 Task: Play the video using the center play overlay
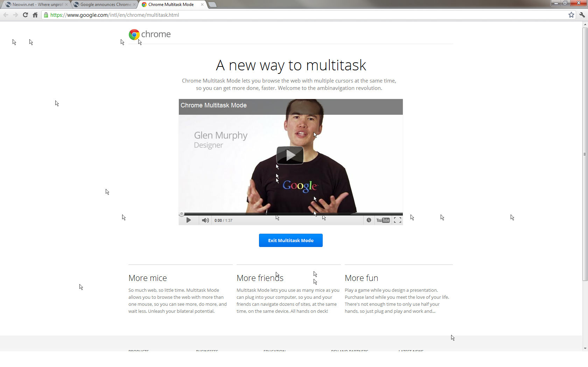[290, 155]
